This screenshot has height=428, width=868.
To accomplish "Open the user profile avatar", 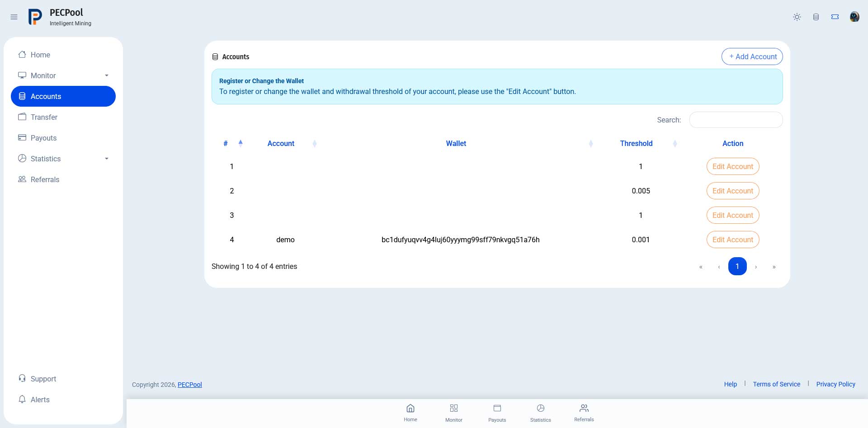I will point(854,17).
